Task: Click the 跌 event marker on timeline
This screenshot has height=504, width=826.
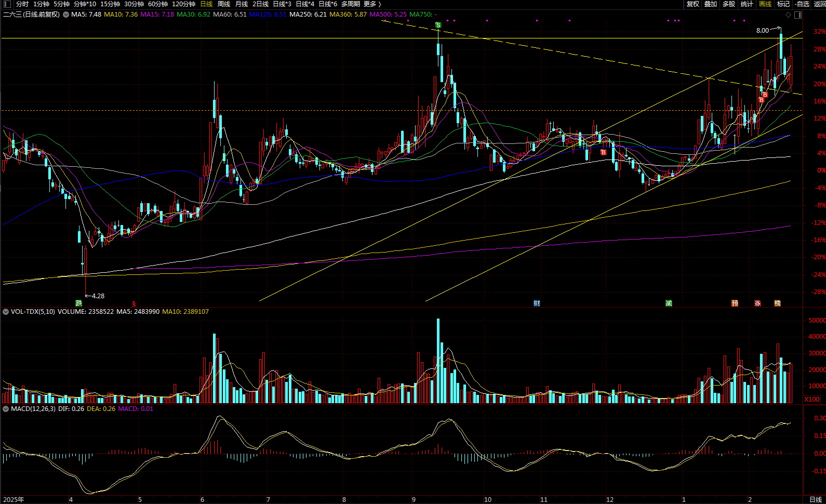Action: pos(79,303)
